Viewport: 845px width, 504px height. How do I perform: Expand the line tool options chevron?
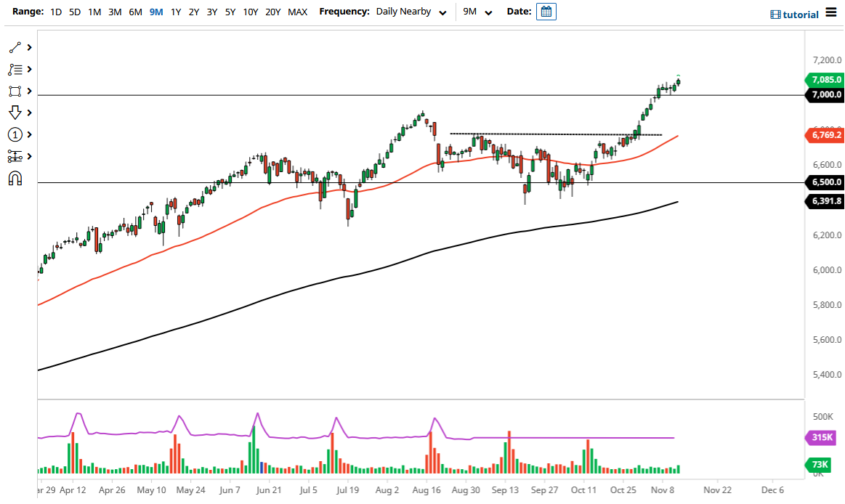tap(29, 47)
